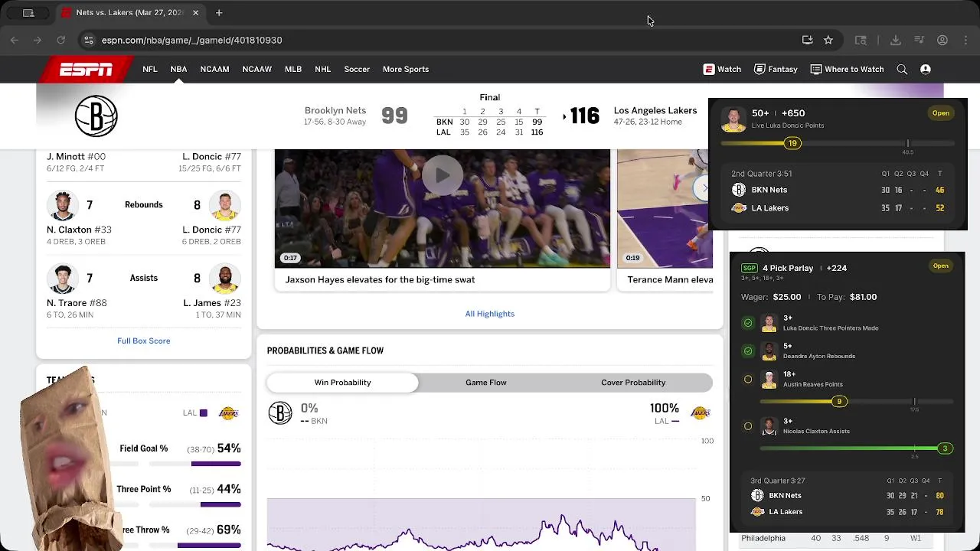980x551 pixels.
Task: Click the Brooklyn Nets team name
Action: [x=335, y=111]
